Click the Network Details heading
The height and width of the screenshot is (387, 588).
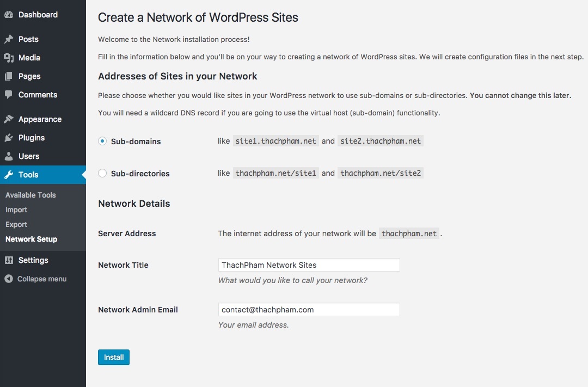[134, 204]
